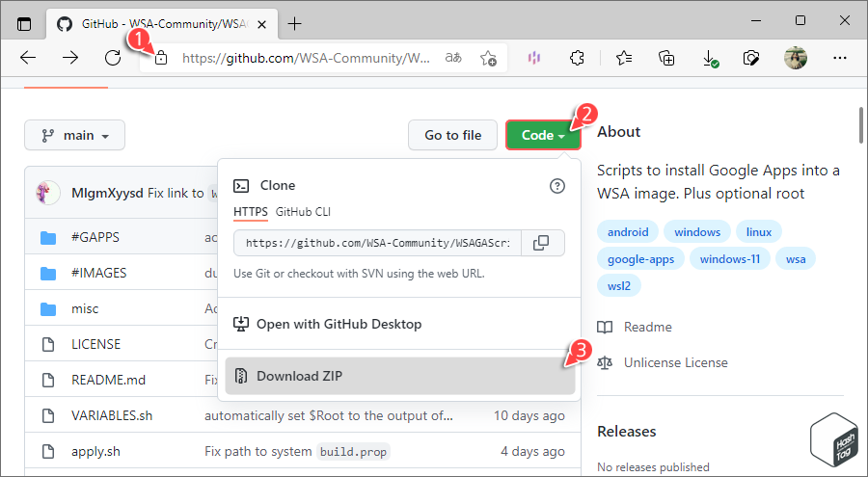Switch to GitHub CLI clone tab
This screenshot has height=477, width=868.
[x=303, y=212]
